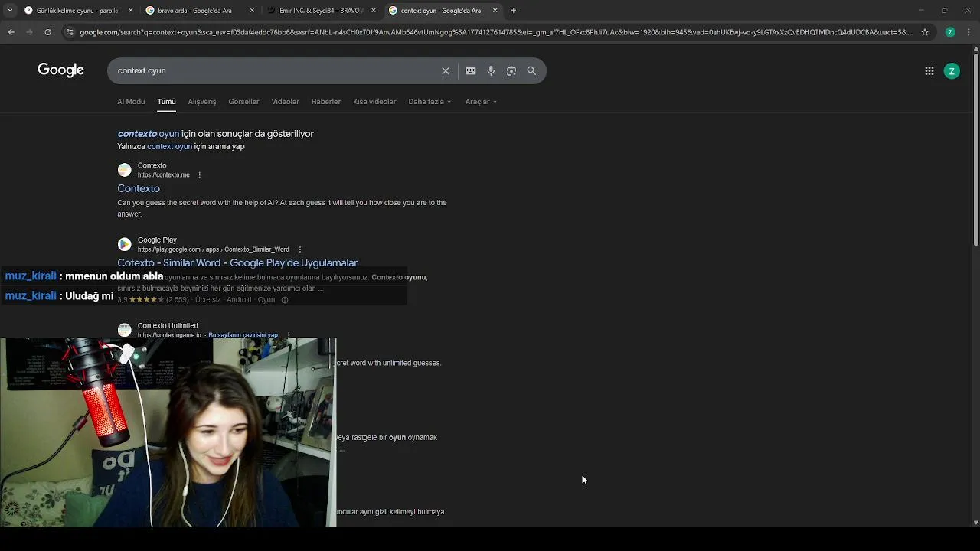This screenshot has height=551, width=980.
Task: Open the Chrome three-dot menu
Action: (969, 32)
